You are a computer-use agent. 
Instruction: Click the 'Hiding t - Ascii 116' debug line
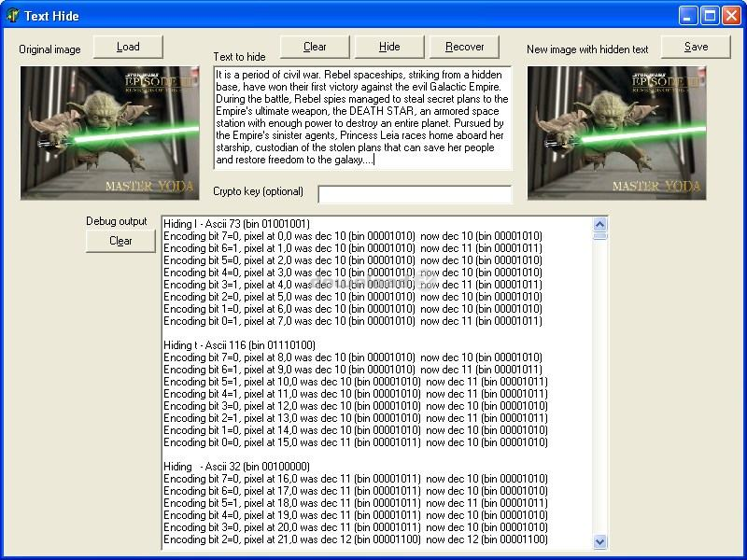click(x=239, y=345)
